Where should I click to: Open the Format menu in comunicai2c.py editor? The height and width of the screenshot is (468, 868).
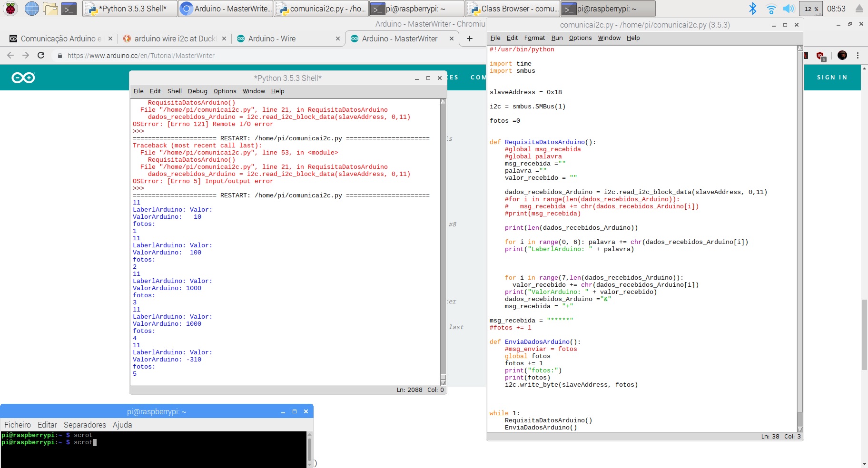pyautogui.click(x=534, y=38)
